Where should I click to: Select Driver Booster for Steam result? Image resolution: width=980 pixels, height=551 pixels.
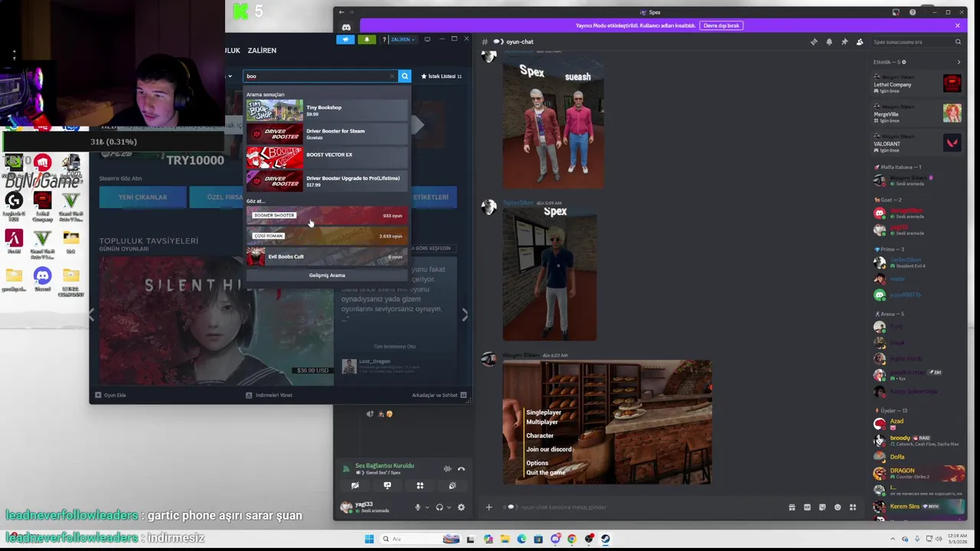327,134
